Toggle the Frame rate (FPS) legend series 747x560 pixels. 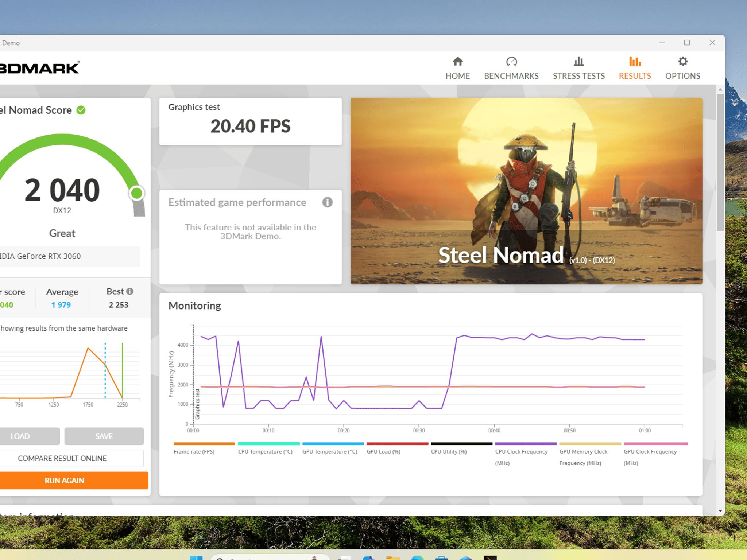[x=204, y=448]
